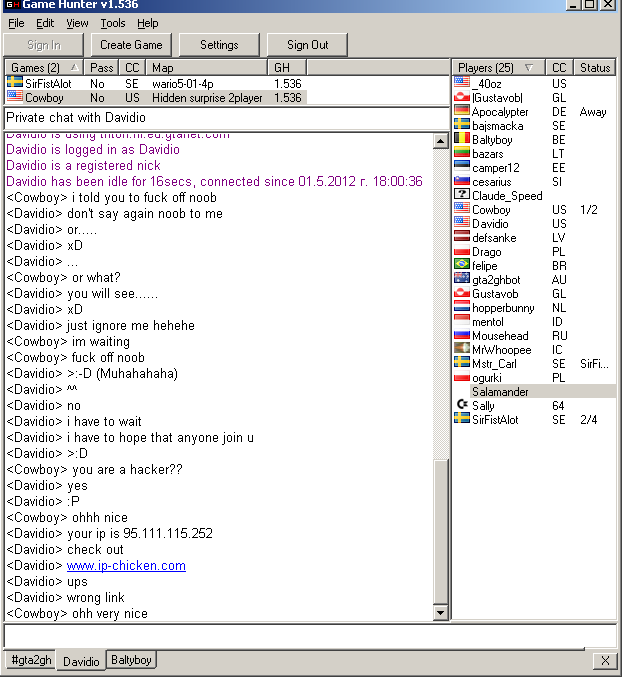623x686 pixels.
Task: Click the Russian flag next to Mousehead
Action: pos(462,336)
